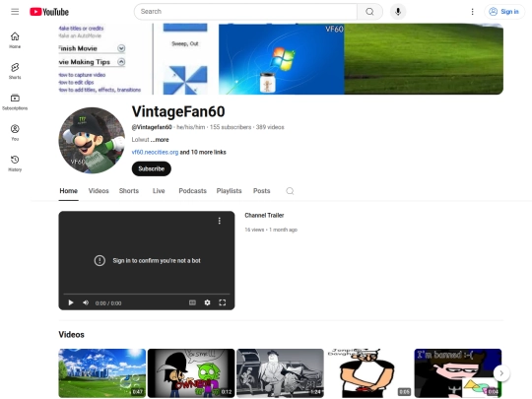
Task: Switch to the Shorts tab
Action: (129, 191)
